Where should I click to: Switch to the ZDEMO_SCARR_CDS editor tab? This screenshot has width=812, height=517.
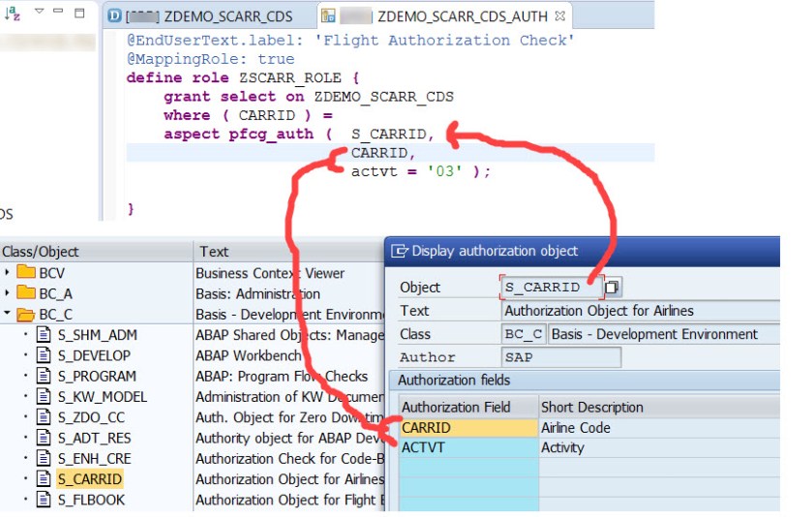click(x=209, y=16)
